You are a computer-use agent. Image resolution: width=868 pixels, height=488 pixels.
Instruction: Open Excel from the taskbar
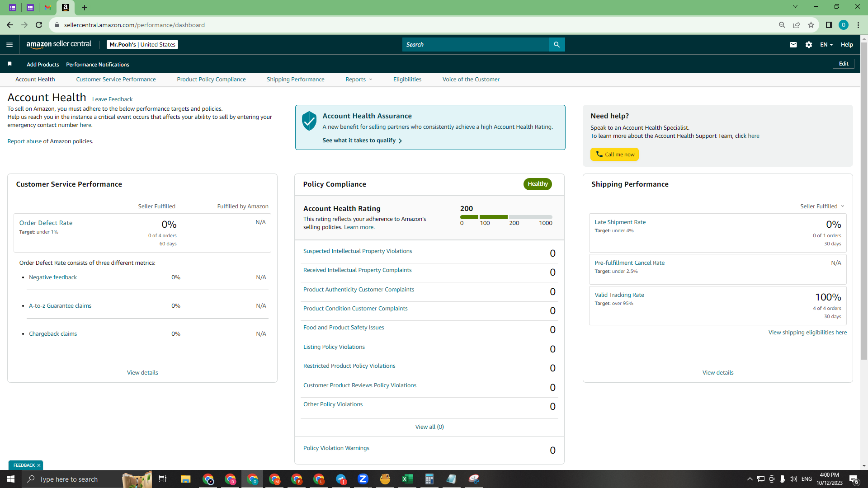pyautogui.click(x=407, y=479)
